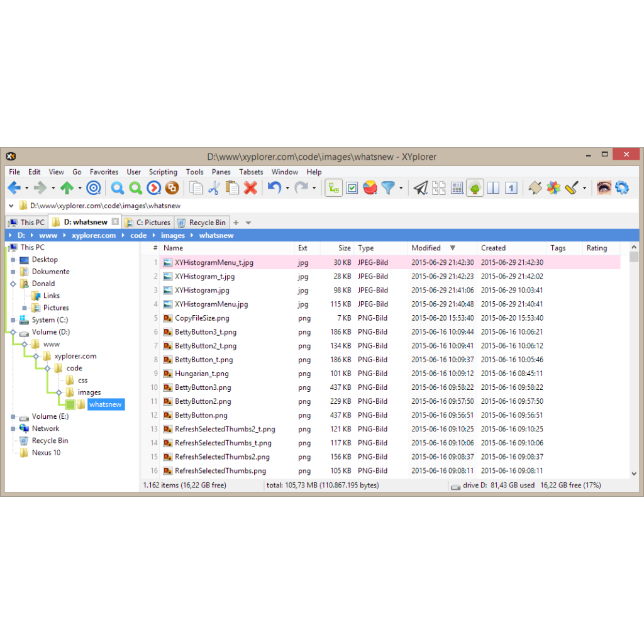Sort by the Name column header
Screen dimensions: 644x644
227,248
